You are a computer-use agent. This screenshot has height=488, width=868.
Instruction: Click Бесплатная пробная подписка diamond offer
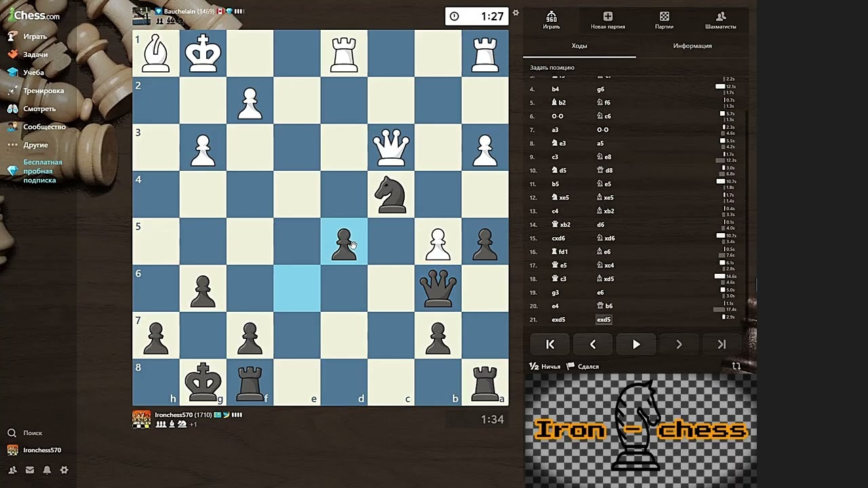pos(35,171)
